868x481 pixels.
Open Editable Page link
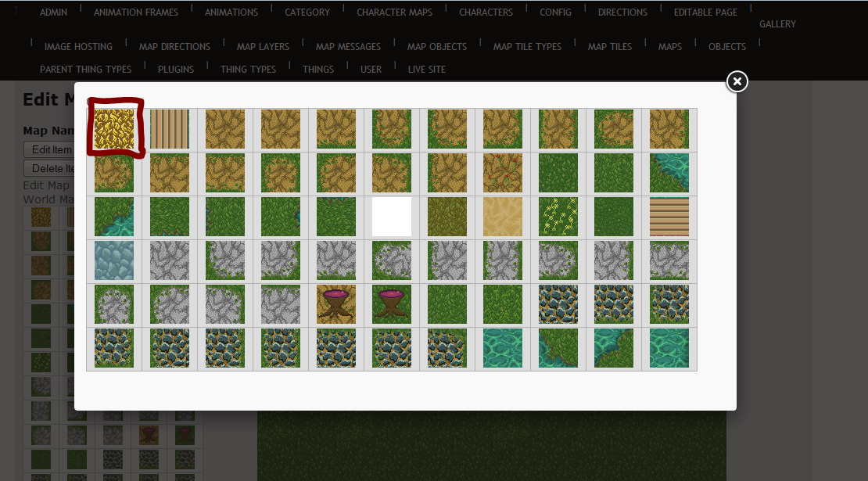705,13
